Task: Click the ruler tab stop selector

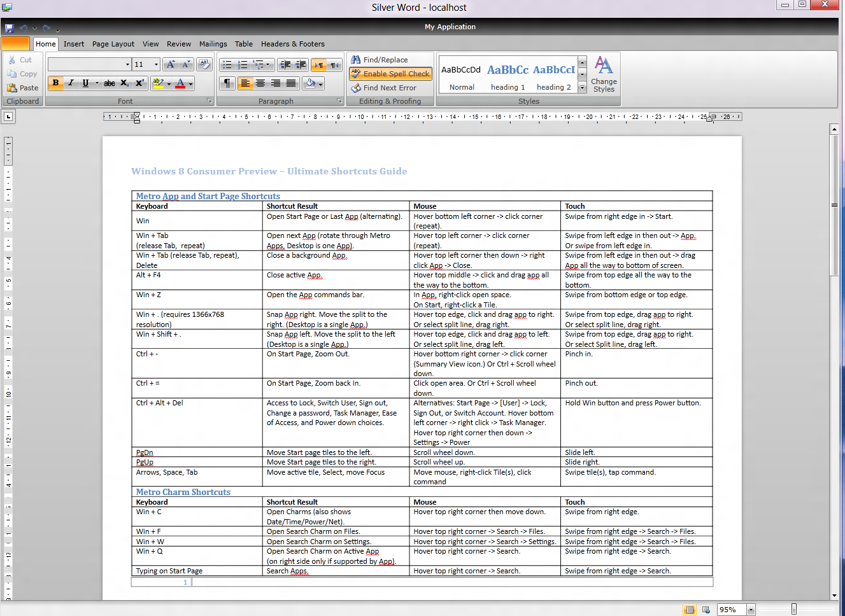Action: tap(8, 116)
